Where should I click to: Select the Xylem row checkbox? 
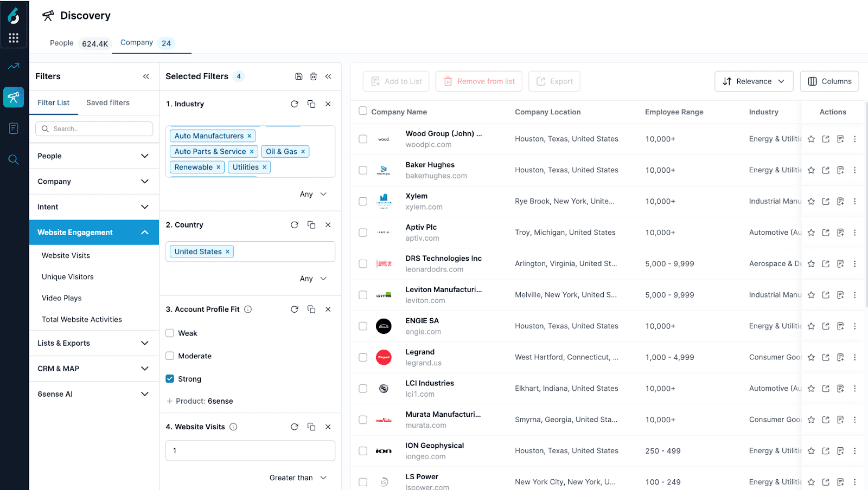point(363,202)
